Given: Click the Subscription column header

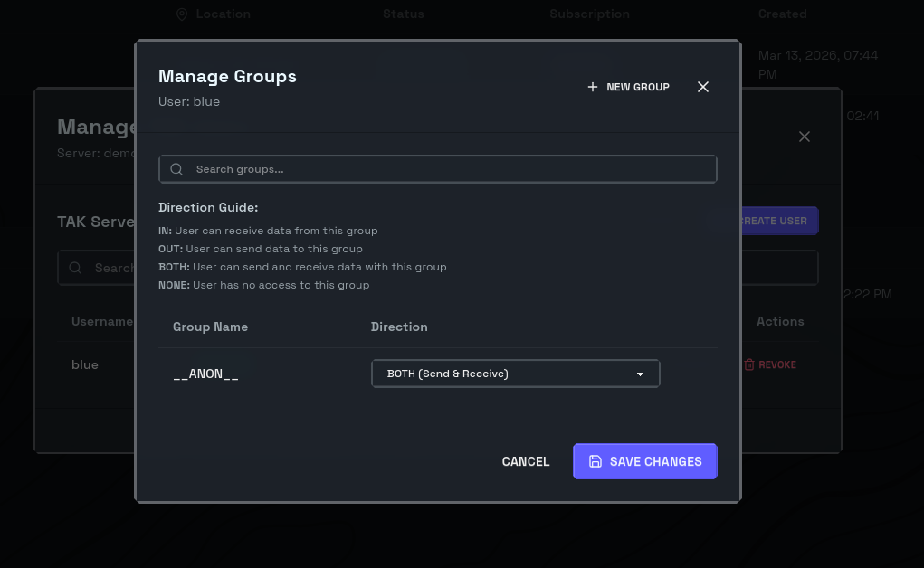Looking at the screenshot, I should coord(589,14).
